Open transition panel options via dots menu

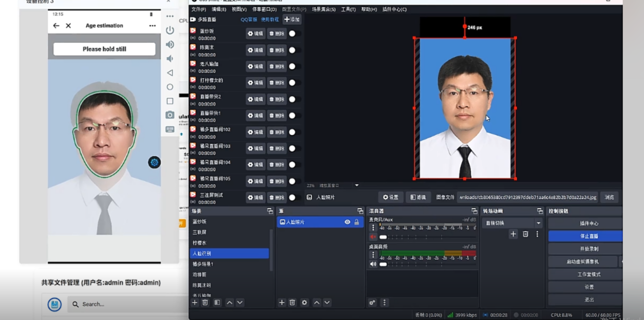(537, 234)
